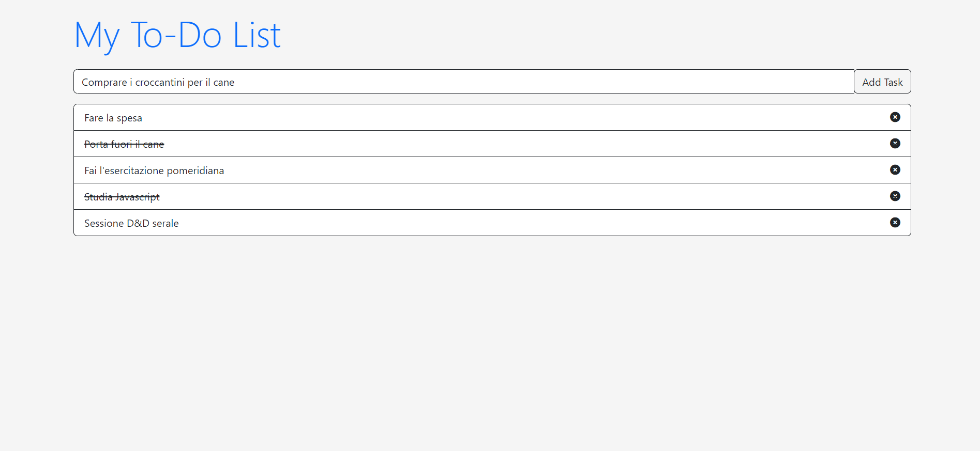
Task: Unmark the completed 'Porta fuori il cane' text
Action: pos(124,144)
